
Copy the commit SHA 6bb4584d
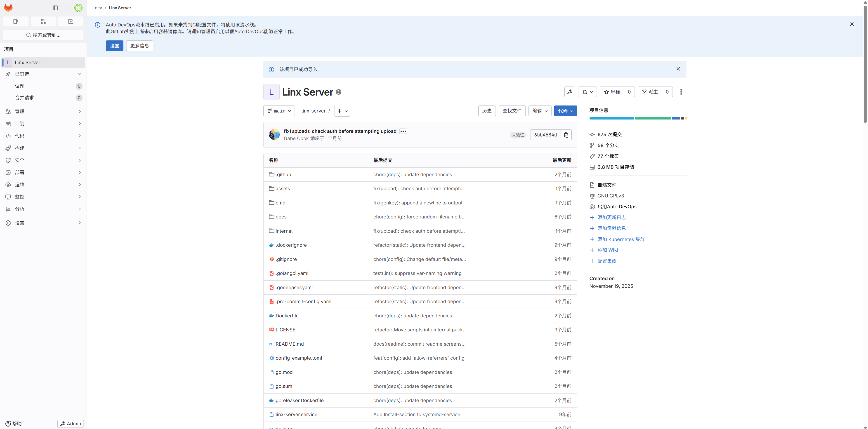point(566,135)
